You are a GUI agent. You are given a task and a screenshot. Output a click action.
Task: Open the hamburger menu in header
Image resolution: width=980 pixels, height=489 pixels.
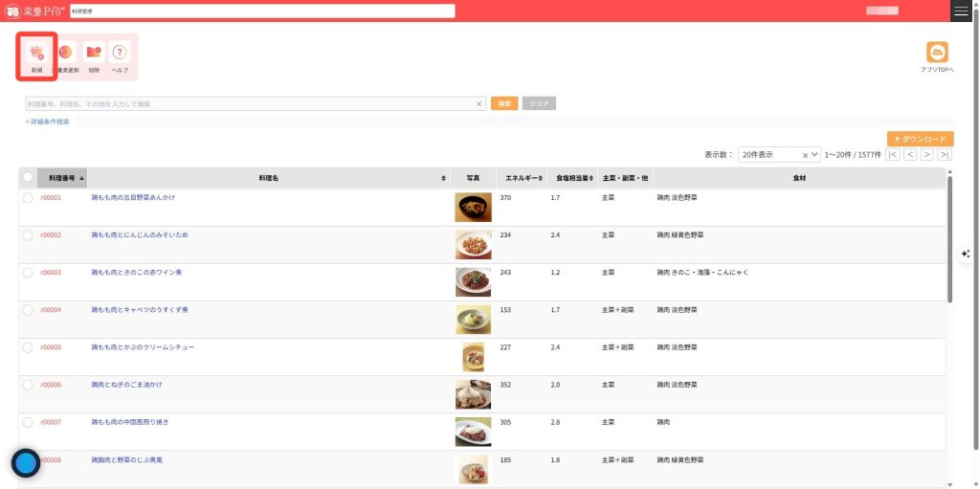961,11
